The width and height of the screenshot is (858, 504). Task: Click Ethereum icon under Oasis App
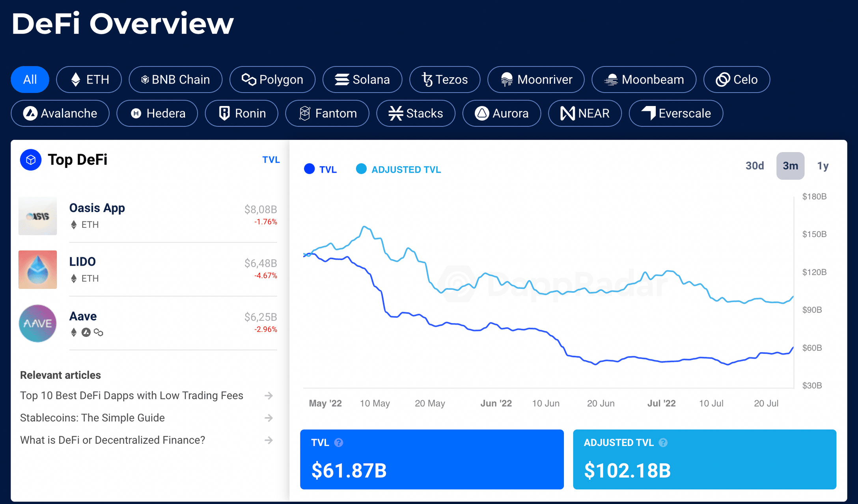(x=74, y=225)
